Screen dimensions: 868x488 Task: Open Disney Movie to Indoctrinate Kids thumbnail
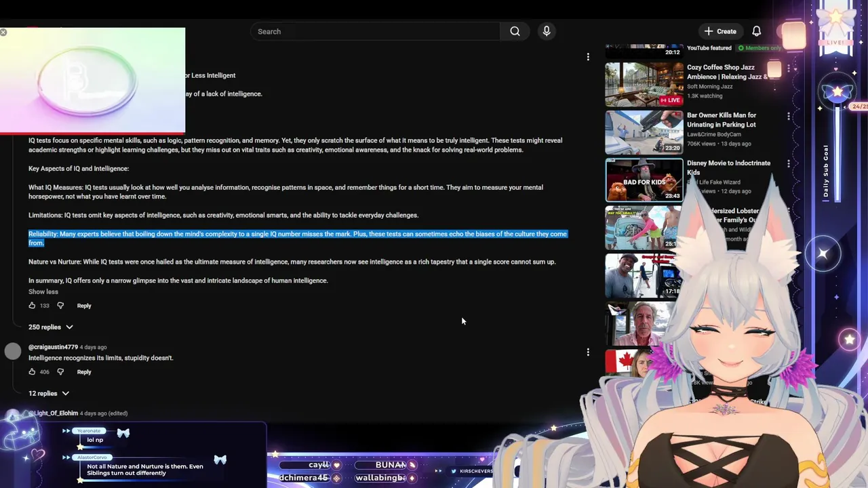(644, 180)
